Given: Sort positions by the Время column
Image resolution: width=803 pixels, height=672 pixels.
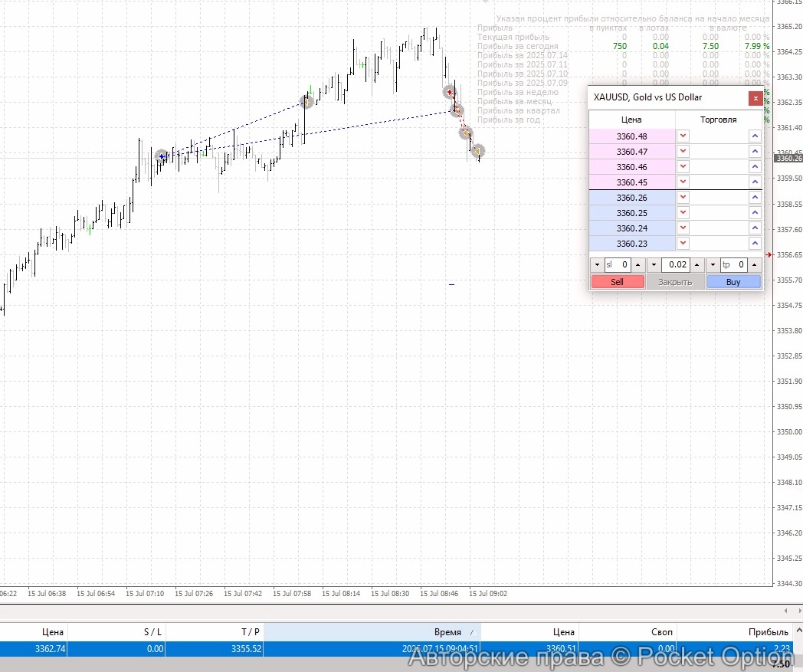Looking at the screenshot, I should point(447,632).
